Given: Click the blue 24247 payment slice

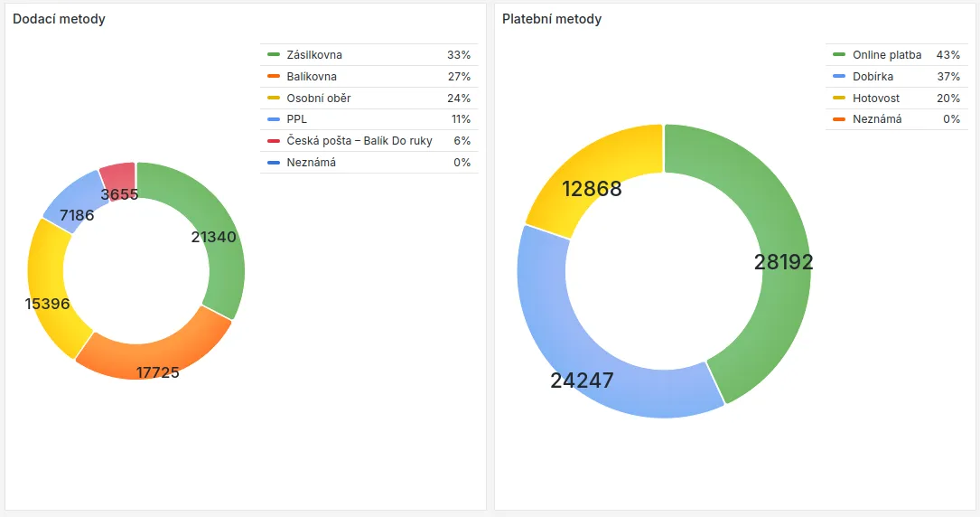Looking at the screenshot, I should point(578,352).
